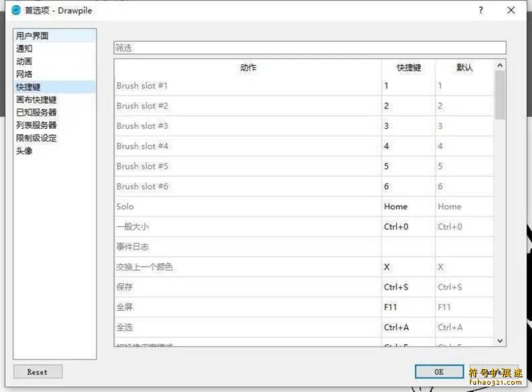Click default Ctrl+S value for 保存
Screen dimensions: 532x392
[465, 287]
